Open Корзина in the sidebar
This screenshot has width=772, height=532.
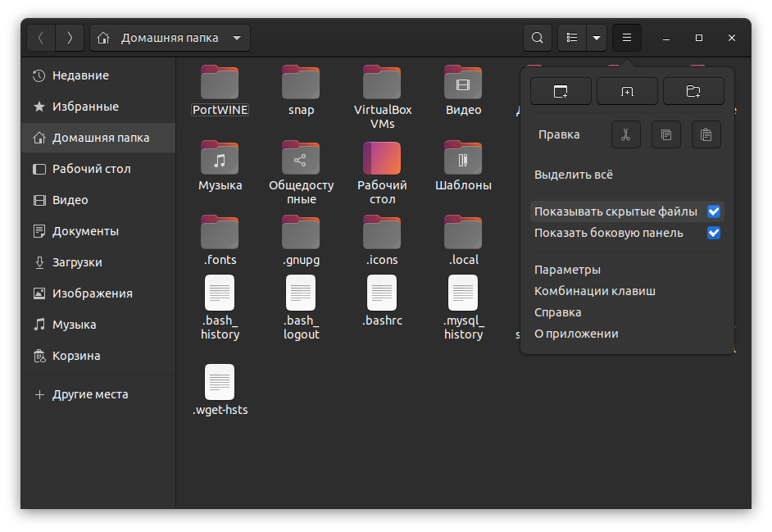click(x=76, y=356)
